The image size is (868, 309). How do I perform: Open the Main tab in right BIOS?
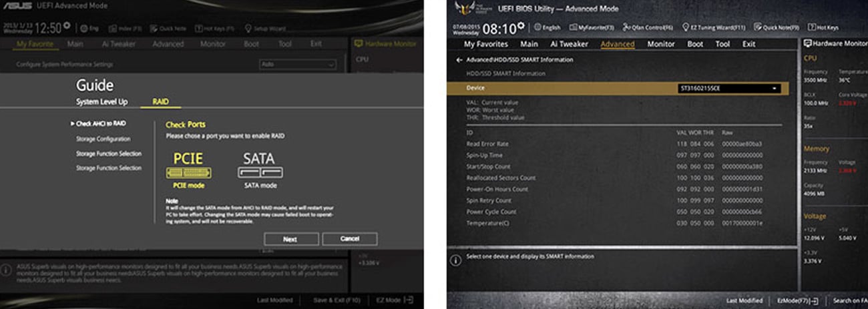point(529,44)
